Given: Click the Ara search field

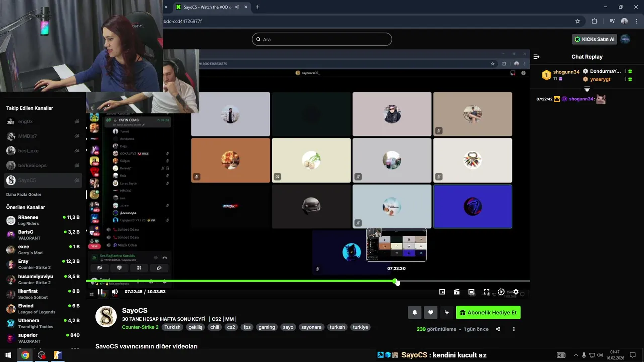Looking at the screenshot, I should (x=322, y=39).
